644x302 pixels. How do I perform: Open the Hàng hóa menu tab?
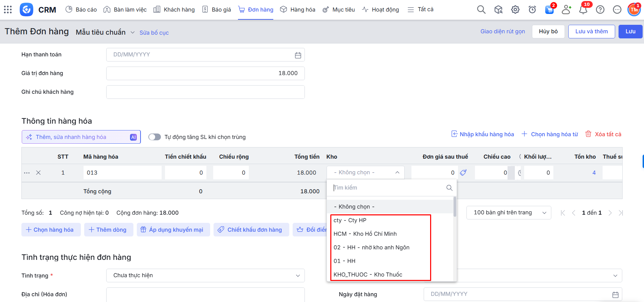(x=298, y=10)
